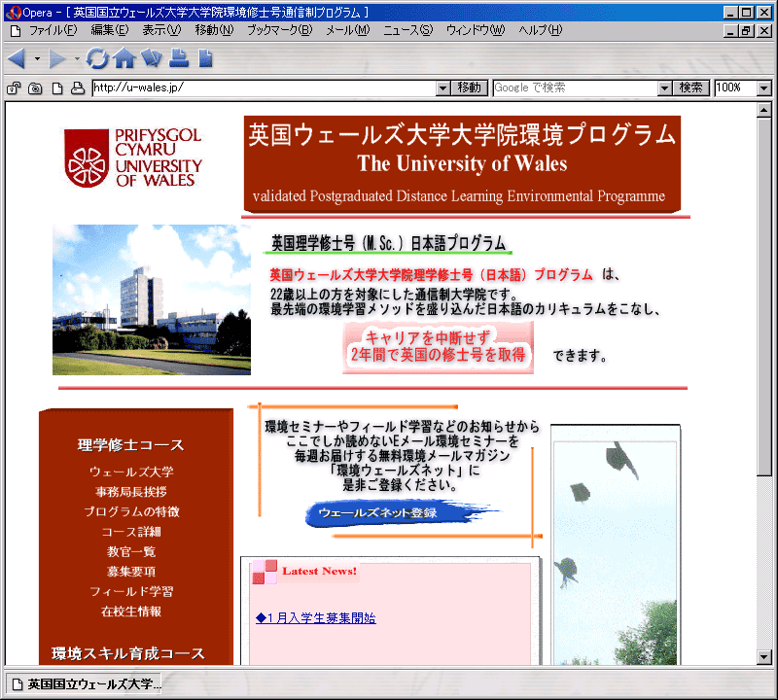The height and width of the screenshot is (700, 778).
Task: Click the キャリアを中断せず pink banner
Action: pyautogui.click(x=439, y=346)
